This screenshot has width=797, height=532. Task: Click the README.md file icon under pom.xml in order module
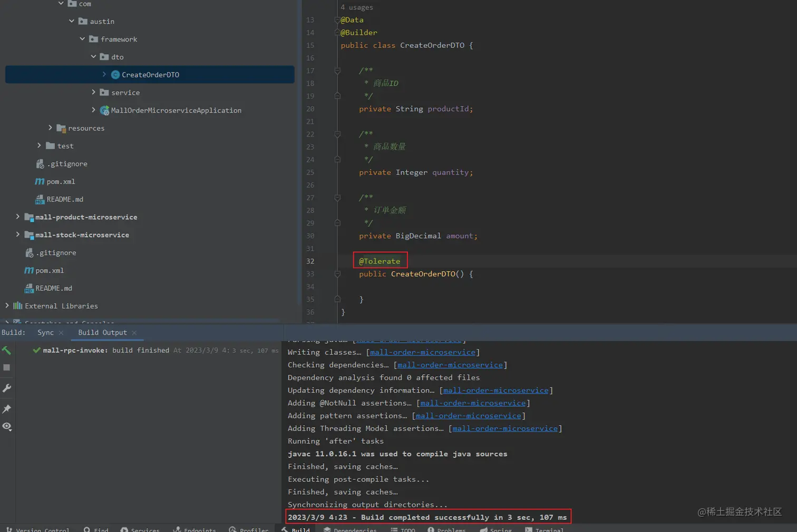click(x=40, y=200)
